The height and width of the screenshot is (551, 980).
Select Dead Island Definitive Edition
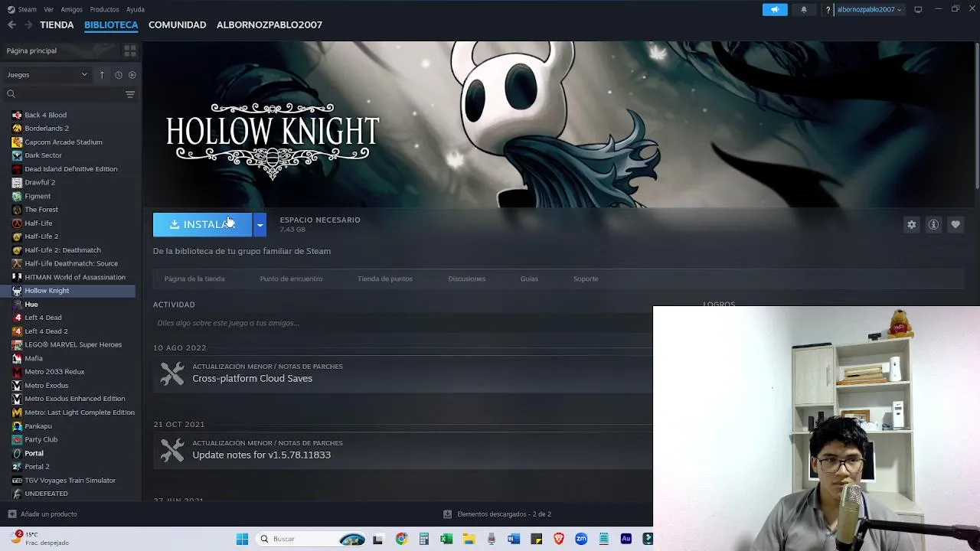click(71, 169)
